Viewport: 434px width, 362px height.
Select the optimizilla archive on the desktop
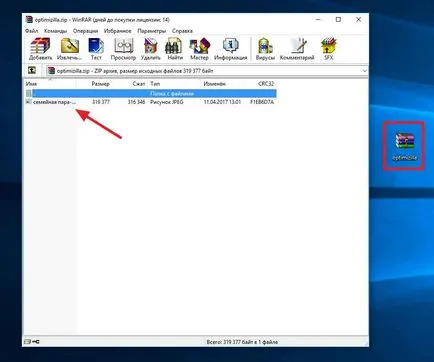404,146
